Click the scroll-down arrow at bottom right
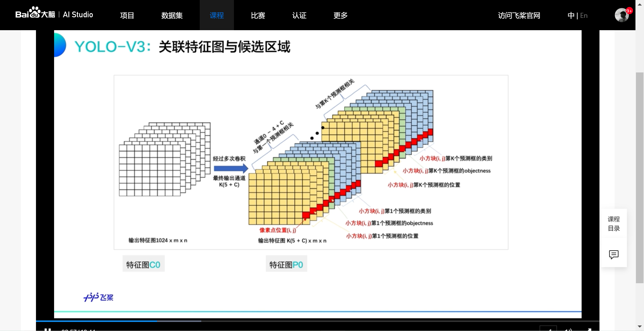644x331 pixels. click(640, 326)
